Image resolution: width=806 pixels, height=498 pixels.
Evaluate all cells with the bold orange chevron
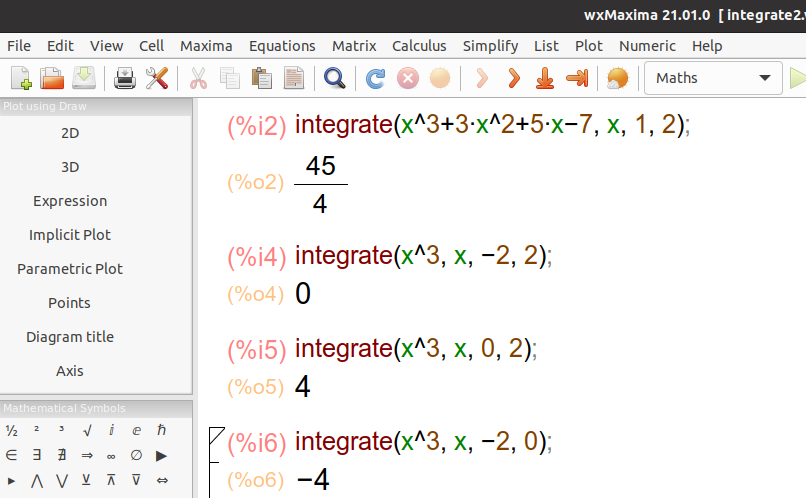[x=514, y=78]
